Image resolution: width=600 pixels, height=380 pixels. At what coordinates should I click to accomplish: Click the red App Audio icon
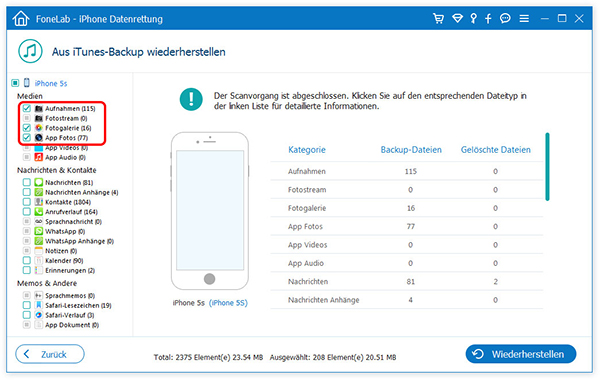point(39,157)
